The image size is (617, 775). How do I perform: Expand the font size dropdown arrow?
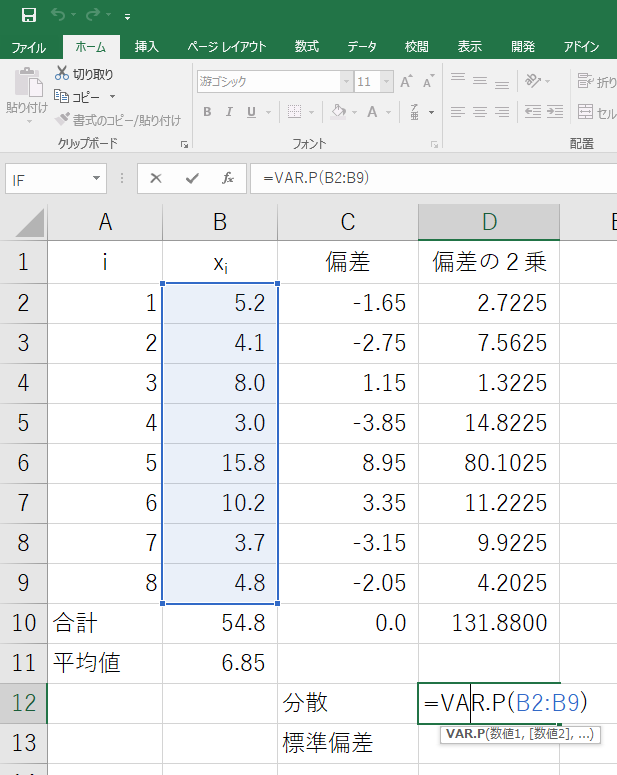point(387,82)
